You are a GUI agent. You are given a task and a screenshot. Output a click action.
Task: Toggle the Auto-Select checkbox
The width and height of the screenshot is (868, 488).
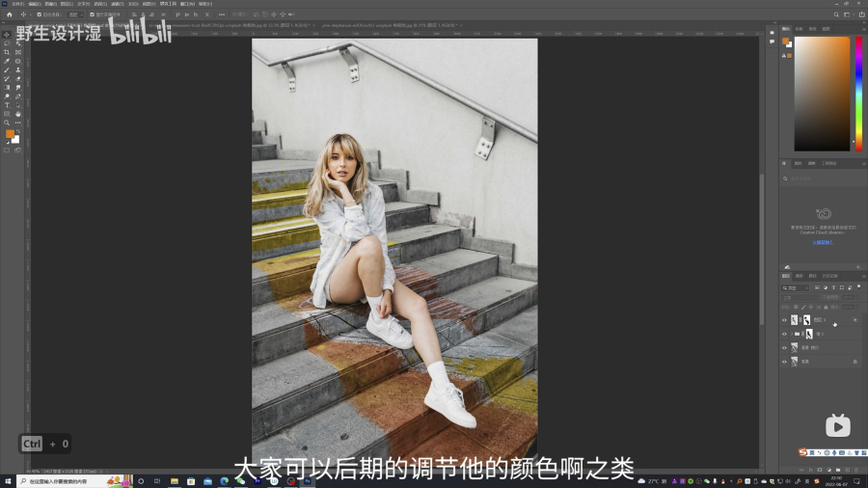tap(40, 14)
